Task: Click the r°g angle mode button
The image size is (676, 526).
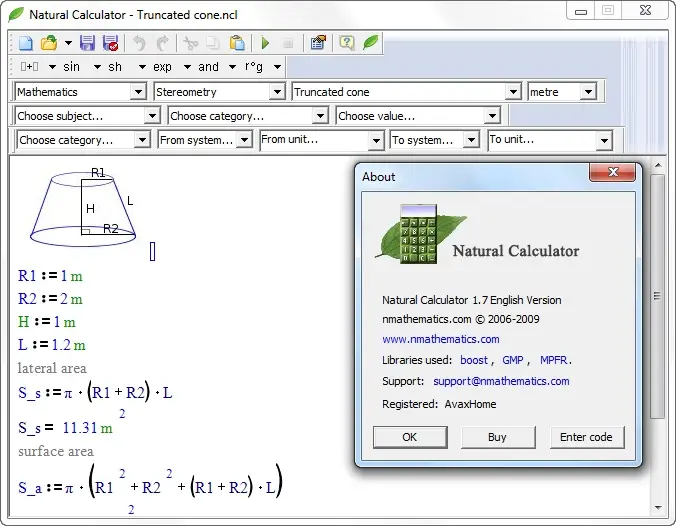Action: [x=254, y=67]
